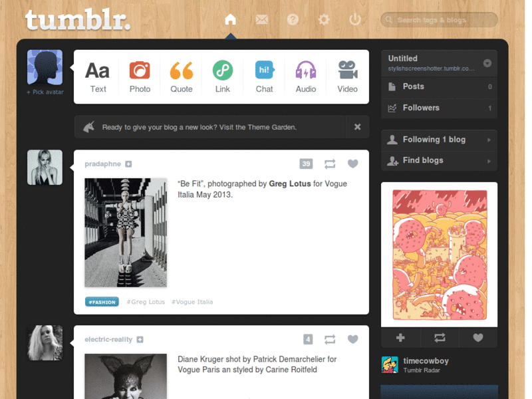Like the Tumblr Radar post
The image size is (532, 399).
pos(478,338)
